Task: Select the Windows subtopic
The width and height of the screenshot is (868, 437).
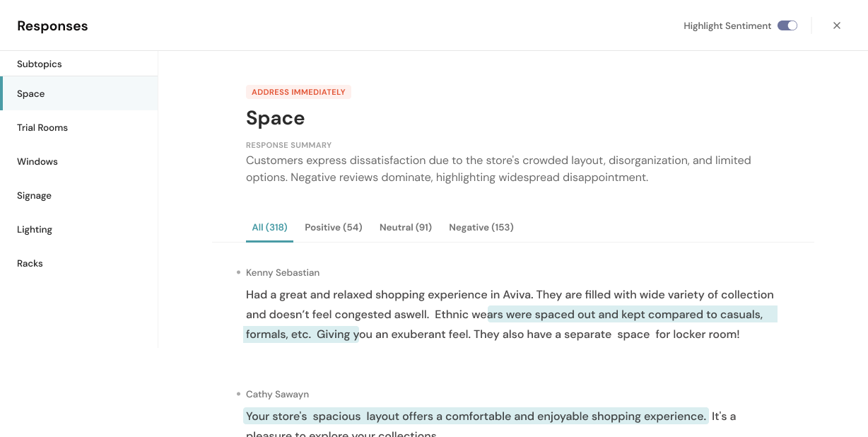Action: [37, 161]
